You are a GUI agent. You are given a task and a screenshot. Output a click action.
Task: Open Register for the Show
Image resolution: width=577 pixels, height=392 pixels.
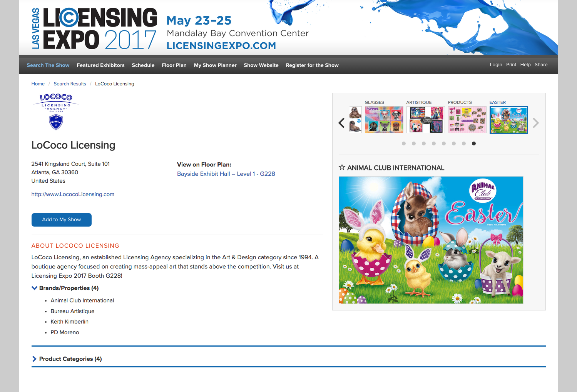point(312,65)
